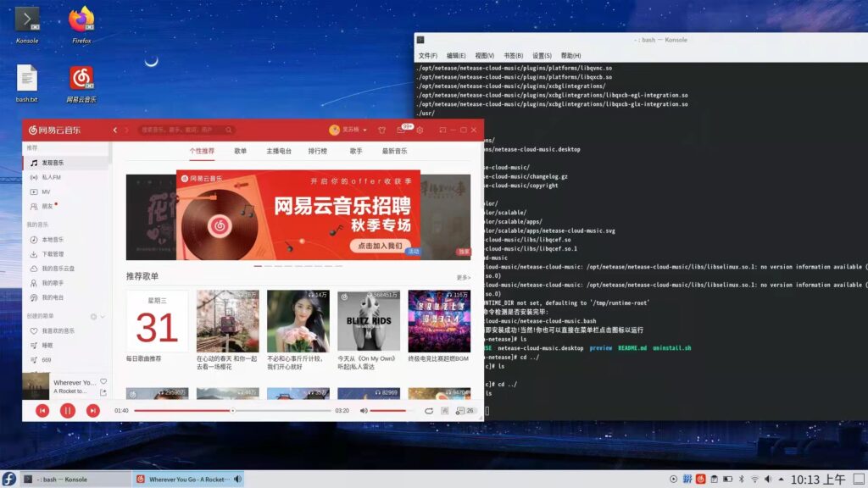Image resolution: width=868 pixels, height=488 pixels.
Task: Click the share icon under the heart
Action: [x=103, y=393]
